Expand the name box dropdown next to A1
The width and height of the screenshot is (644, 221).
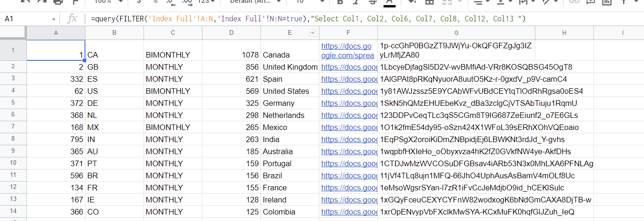click(54, 19)
